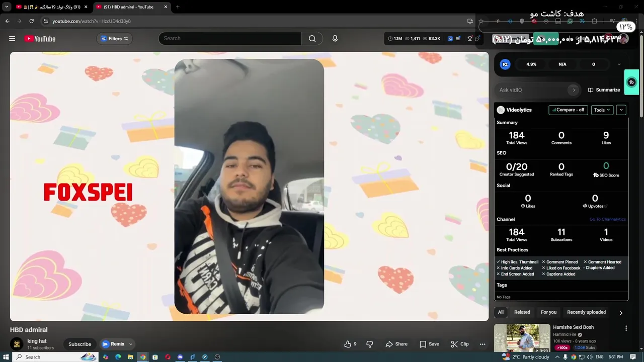Click the Ask vidIQ input field
Screen dimensions: 644x362
[x=531, y=90]
